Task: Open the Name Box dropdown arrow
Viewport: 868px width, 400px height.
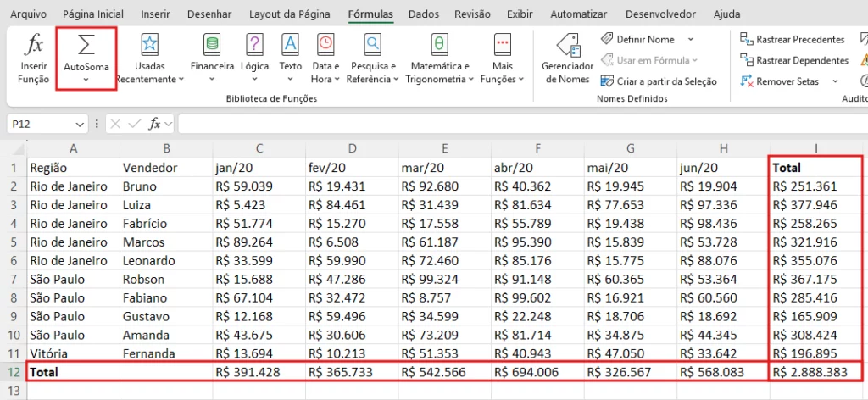Action: point(81,124)
